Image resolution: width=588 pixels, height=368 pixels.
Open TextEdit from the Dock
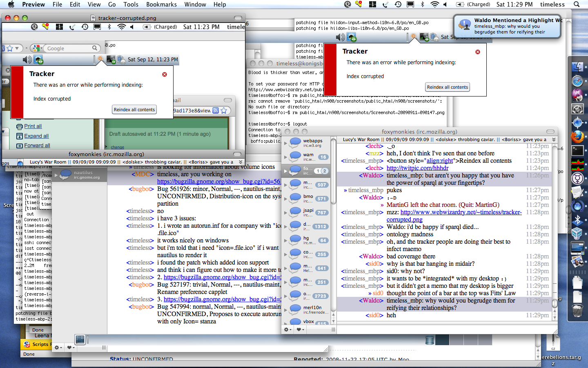click(x=577, y=192)
